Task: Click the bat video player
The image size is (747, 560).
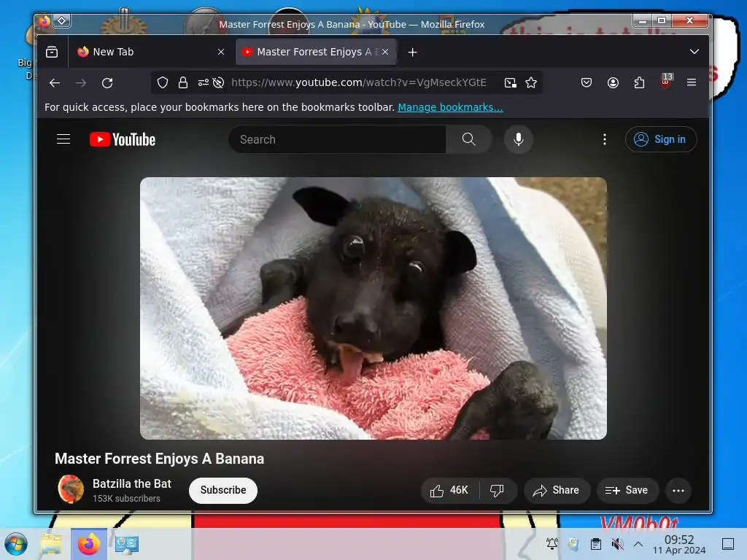Action: [x=373, y=308]
